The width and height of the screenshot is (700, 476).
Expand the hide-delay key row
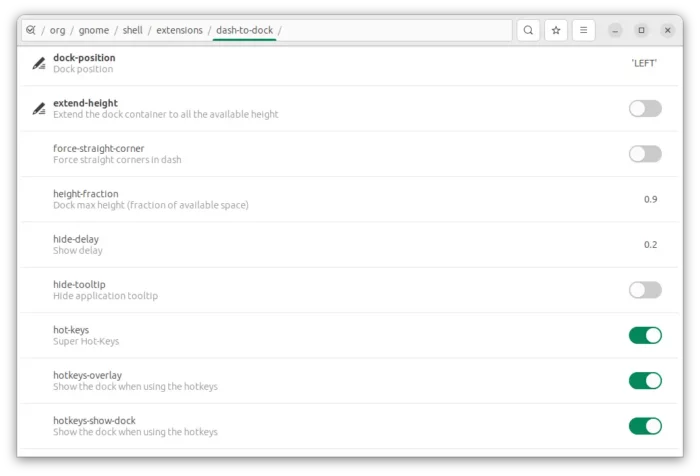tap(350, 245)
